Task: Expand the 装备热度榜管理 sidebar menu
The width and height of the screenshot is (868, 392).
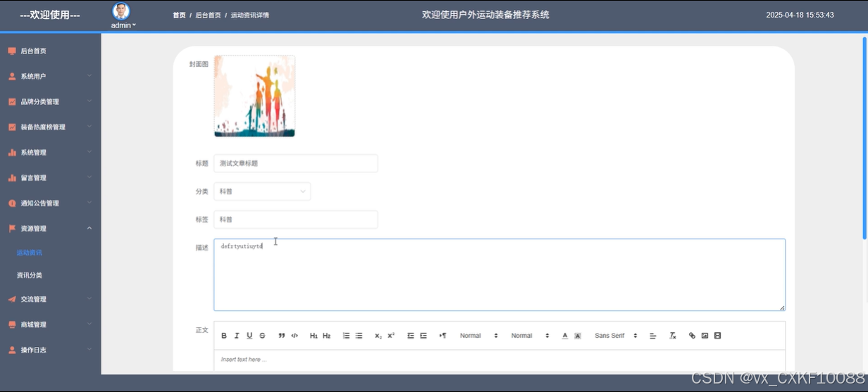Action: tap(51, 127)
